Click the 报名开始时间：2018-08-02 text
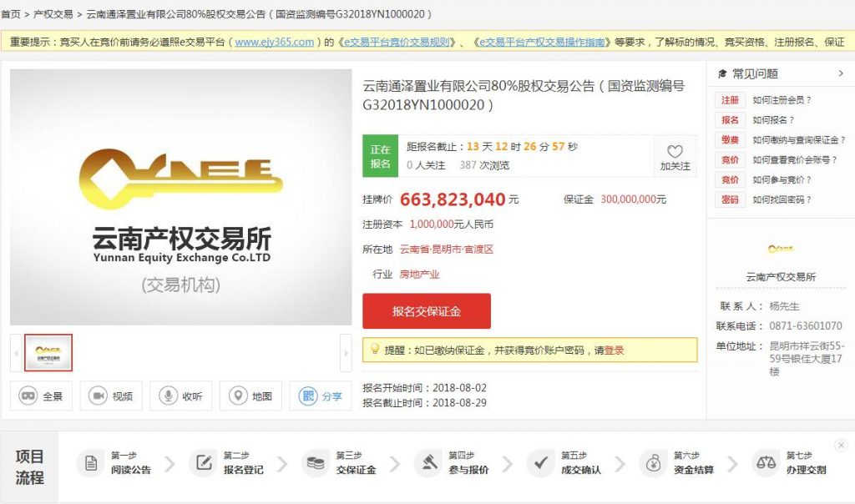The width and height of the screenshot is (855, 504). (x=424, y=388)
